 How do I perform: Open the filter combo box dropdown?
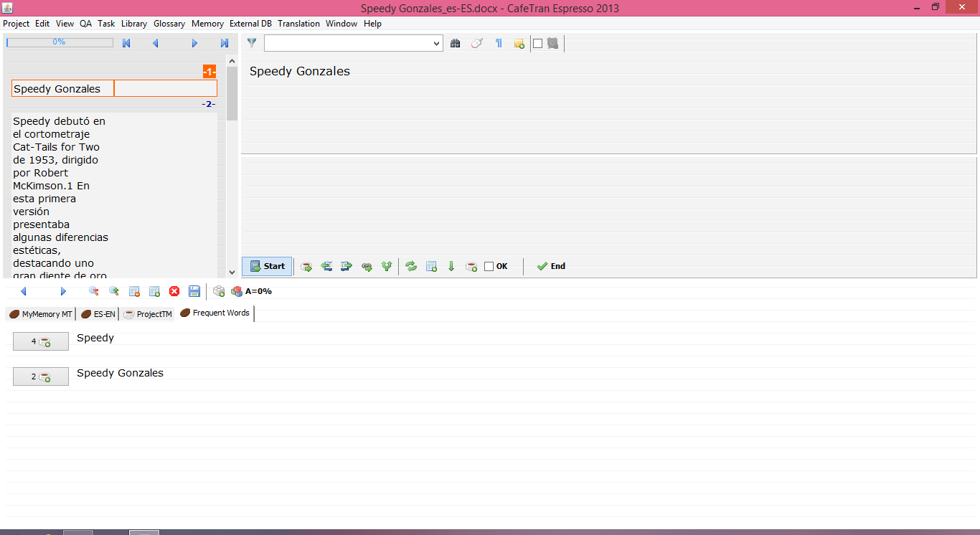[x=437, y=44]
